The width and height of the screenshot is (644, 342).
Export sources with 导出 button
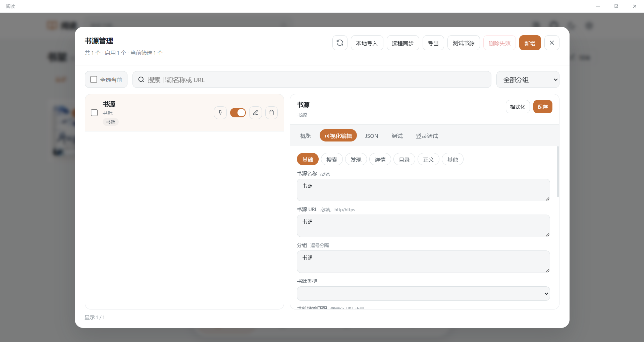[433, 43]
